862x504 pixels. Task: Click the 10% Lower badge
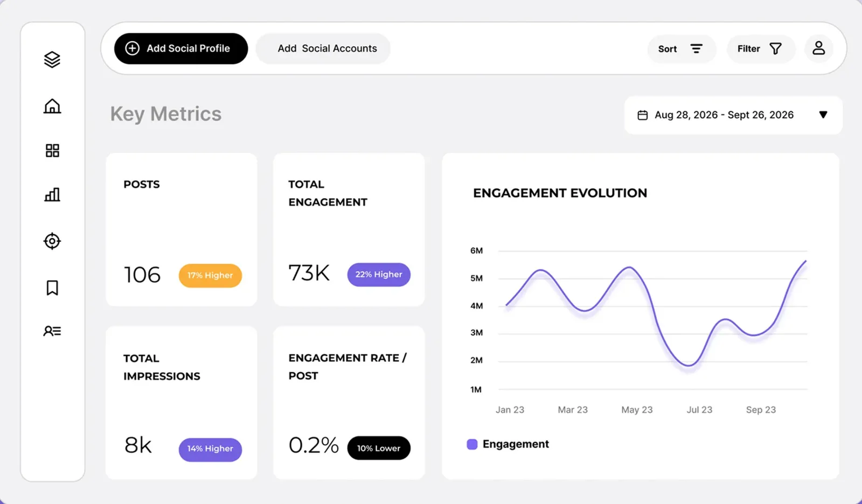379,448
